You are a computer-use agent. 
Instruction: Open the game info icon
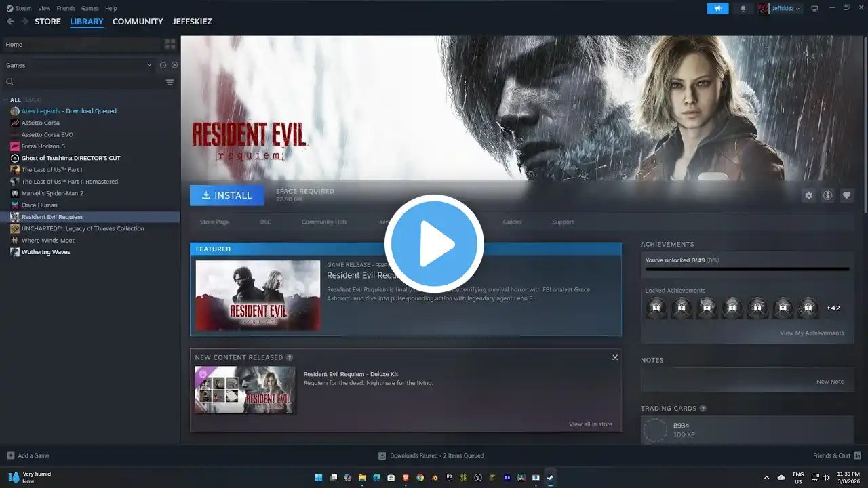pos(827,195)
